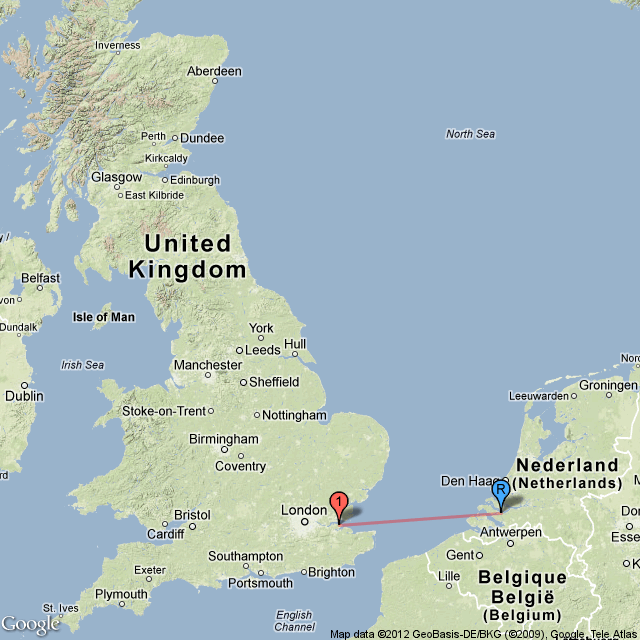640x640 pixels.
Task: Select the Groningen city label
Action: pos(608,385)
